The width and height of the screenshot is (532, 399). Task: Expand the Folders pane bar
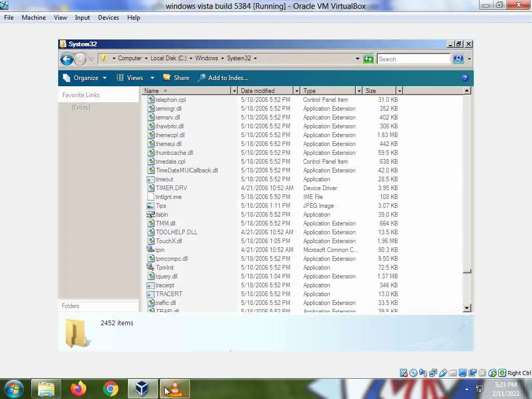pos(98,306)
